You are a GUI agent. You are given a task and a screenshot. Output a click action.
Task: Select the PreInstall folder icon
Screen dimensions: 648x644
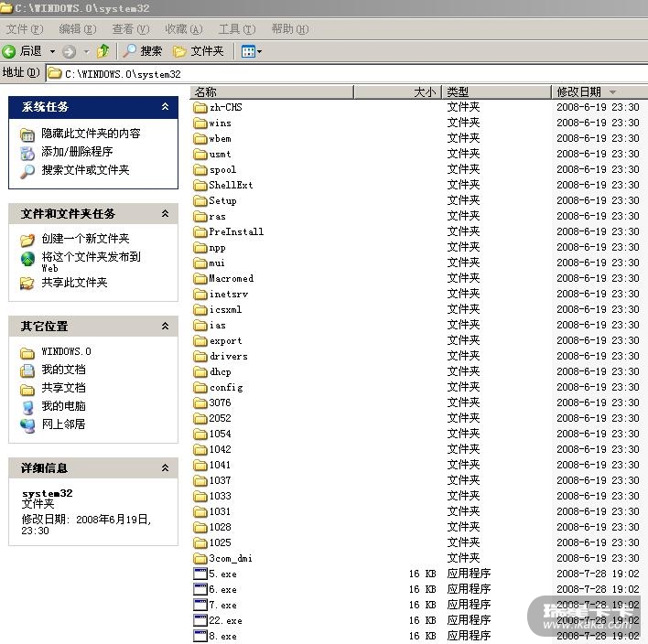click(x=200, y=231)
